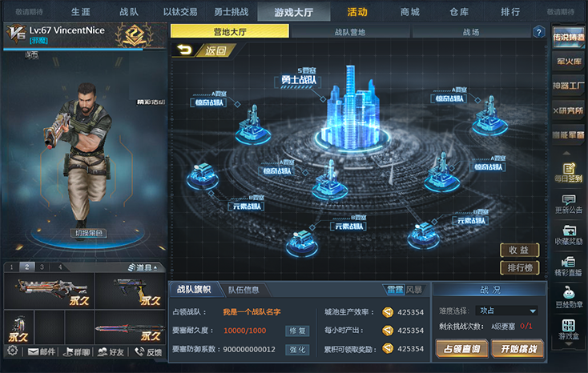Open the settings gear icon
Screen dimensions: 588x373
12,351
